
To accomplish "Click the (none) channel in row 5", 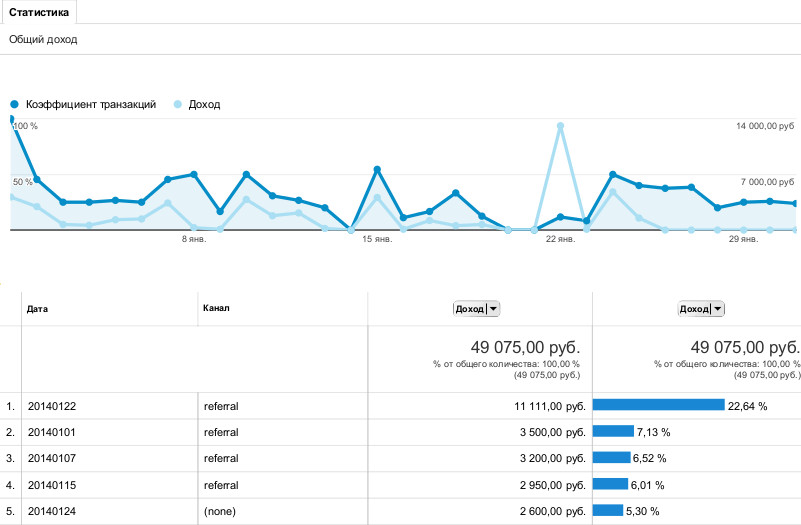I will [220, 511].
